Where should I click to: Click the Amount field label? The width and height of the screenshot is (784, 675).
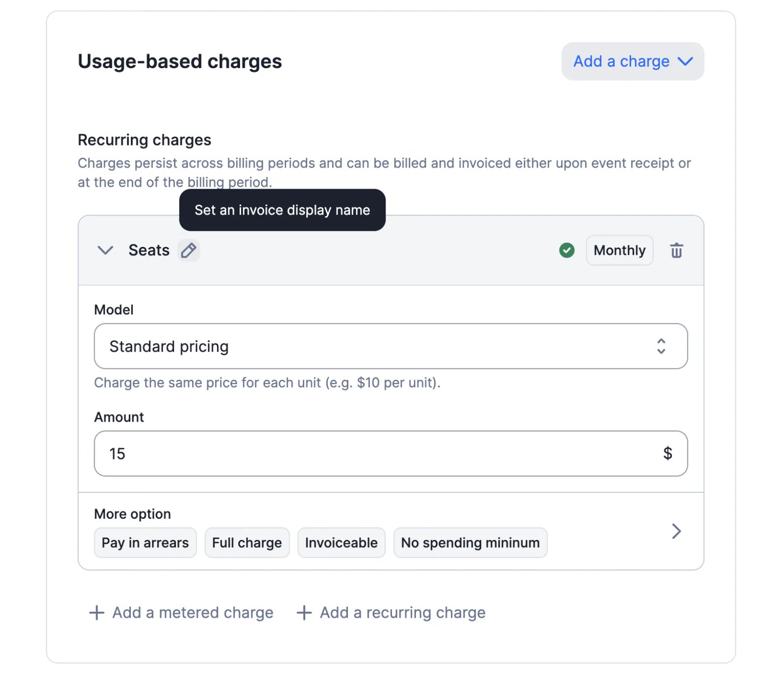click(119, 417)
